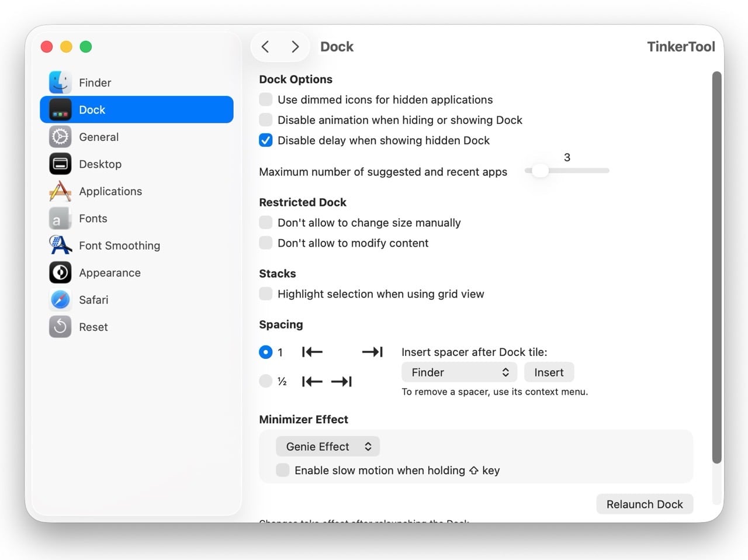Click the Relaunch Dock button
This screenshot has width=748, height=560.
[645, 504]
